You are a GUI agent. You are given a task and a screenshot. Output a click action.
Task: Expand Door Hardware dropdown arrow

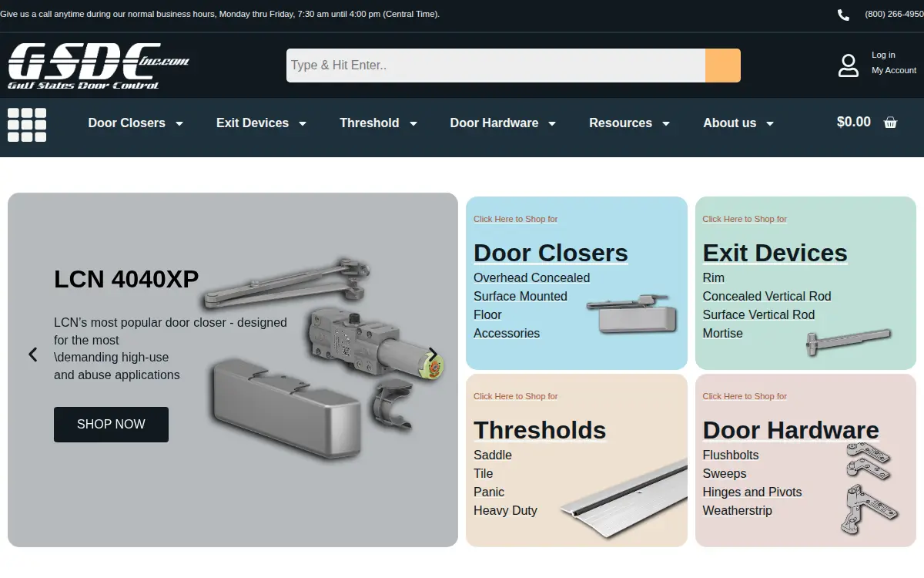(552, 123)
